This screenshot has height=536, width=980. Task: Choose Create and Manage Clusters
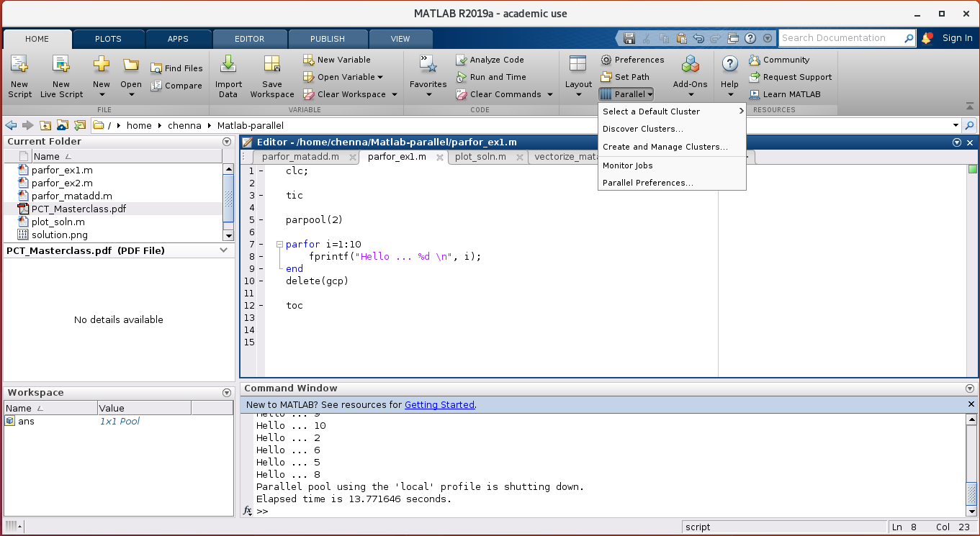(x=672, y=147)
